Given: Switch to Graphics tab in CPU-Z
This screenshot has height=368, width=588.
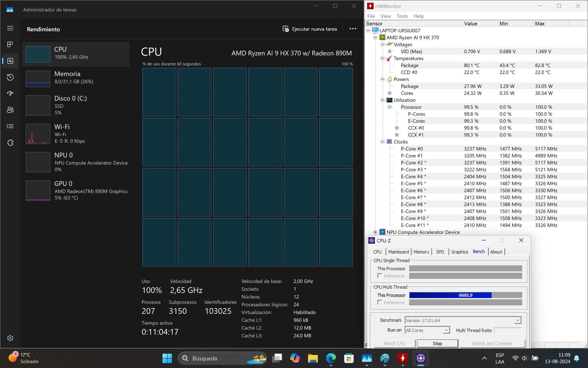Looking at the screenshot, I should click(459, 252).
